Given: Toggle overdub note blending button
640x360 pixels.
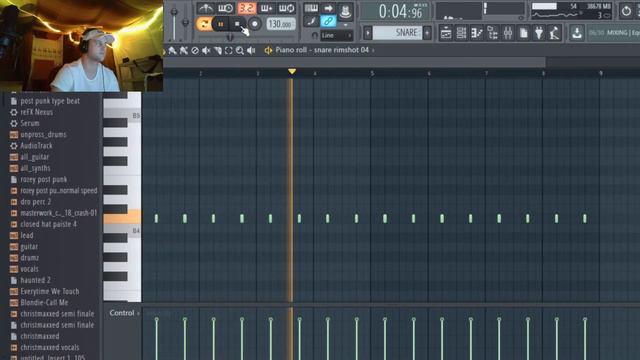Looking at the screenshot, I should pyautogui.click(x=266, y=8).
